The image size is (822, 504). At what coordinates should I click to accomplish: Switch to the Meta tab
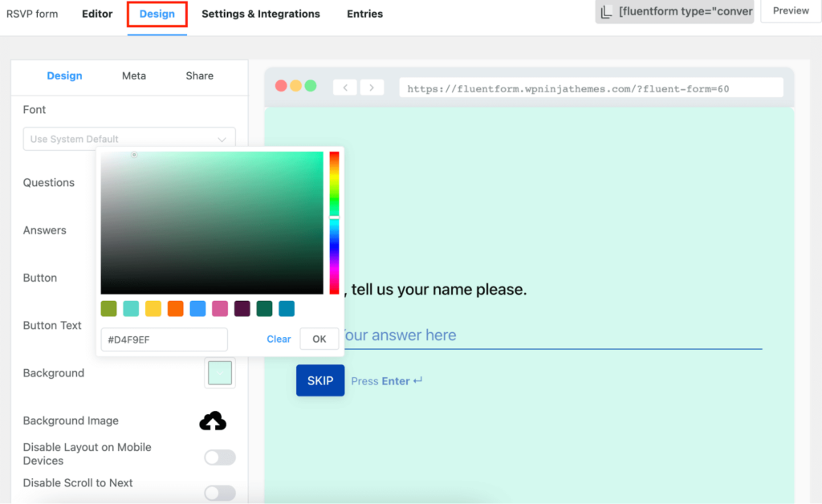point(133,75)
